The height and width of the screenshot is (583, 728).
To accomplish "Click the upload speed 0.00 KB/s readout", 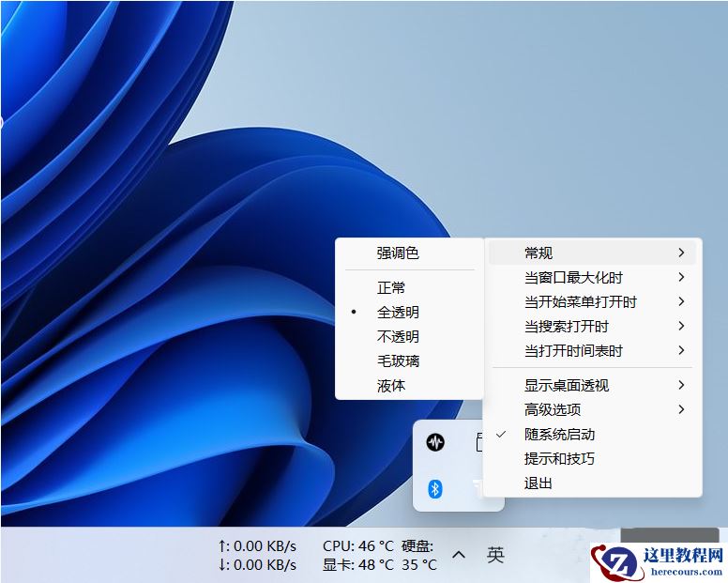I will [x=257, y=545].
